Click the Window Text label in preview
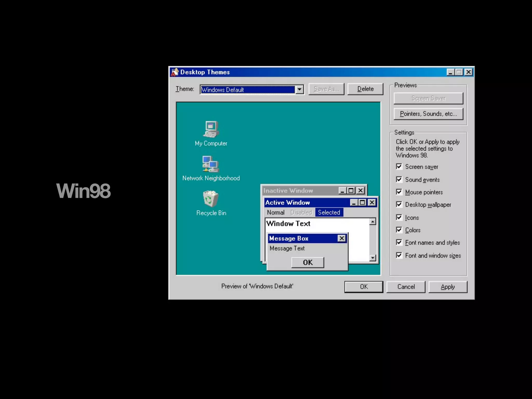This screenshot has width=532, height=399. 288,223
